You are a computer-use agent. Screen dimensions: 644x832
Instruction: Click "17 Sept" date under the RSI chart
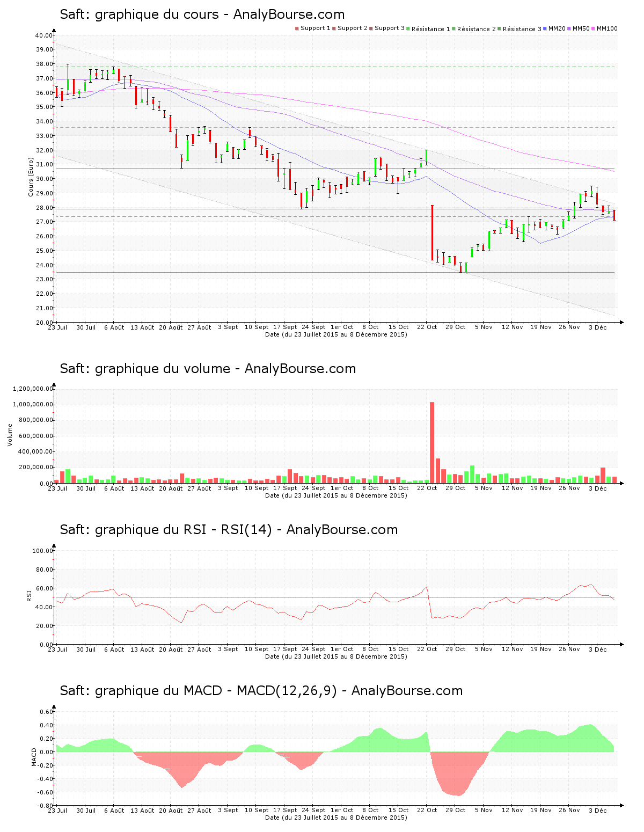pyautogui.click(x=285, y=649)
